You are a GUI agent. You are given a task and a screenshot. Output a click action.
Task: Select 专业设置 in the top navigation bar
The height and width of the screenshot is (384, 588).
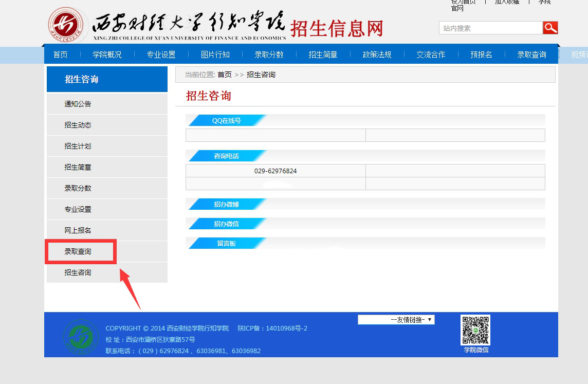coord(161,55)
